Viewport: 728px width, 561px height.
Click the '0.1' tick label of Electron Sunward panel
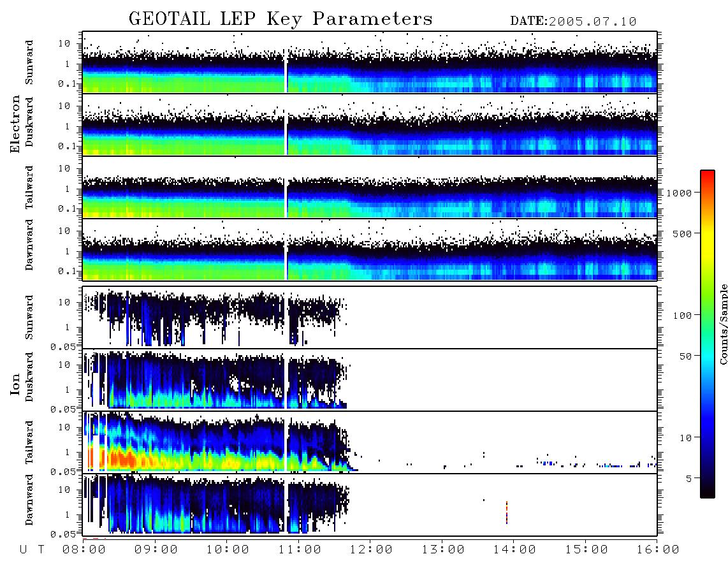click(68, 84)
